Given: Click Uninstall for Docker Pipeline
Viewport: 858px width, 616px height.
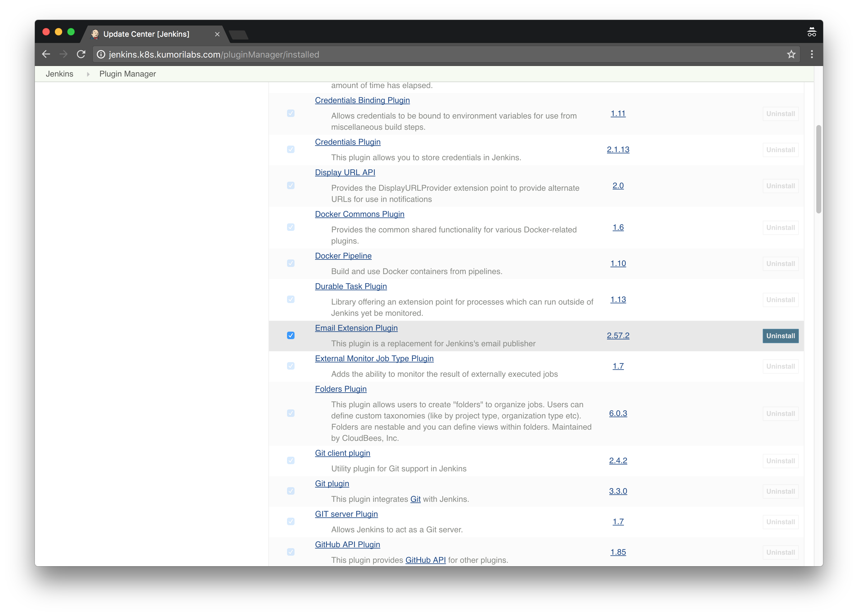Looking at the screenshot, I should pyautogui.click(x=780, y=264).
